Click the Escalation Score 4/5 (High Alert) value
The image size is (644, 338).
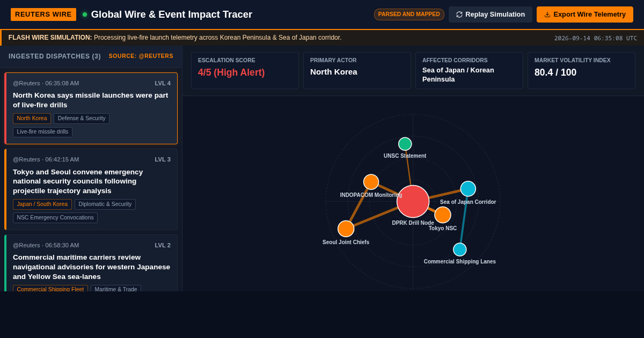point(231,72)
